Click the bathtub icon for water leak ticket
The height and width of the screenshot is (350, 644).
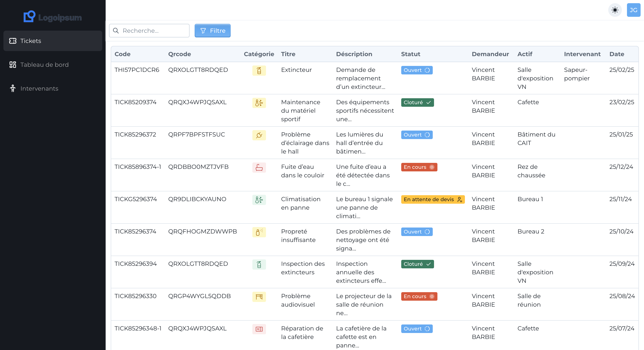pyautogui.click(x=259, y=168)
